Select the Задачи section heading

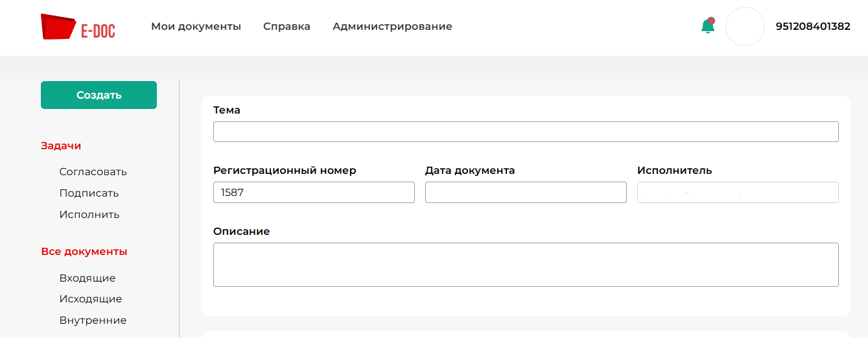pos(61,146)
